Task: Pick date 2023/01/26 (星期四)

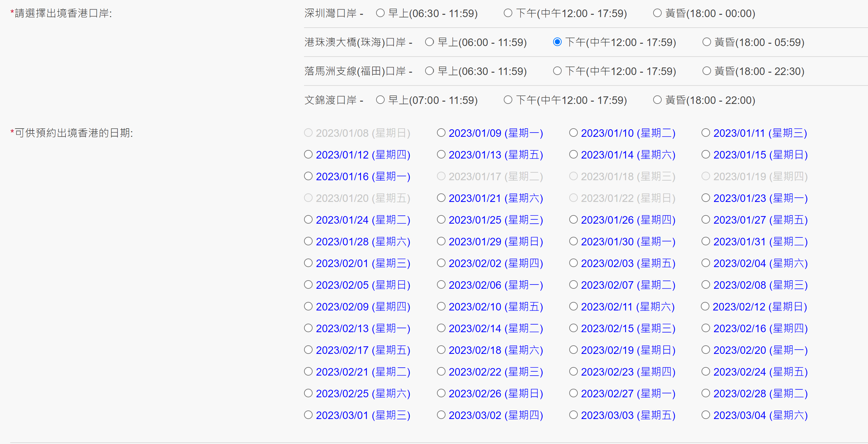Action: (x=573, y=220)
